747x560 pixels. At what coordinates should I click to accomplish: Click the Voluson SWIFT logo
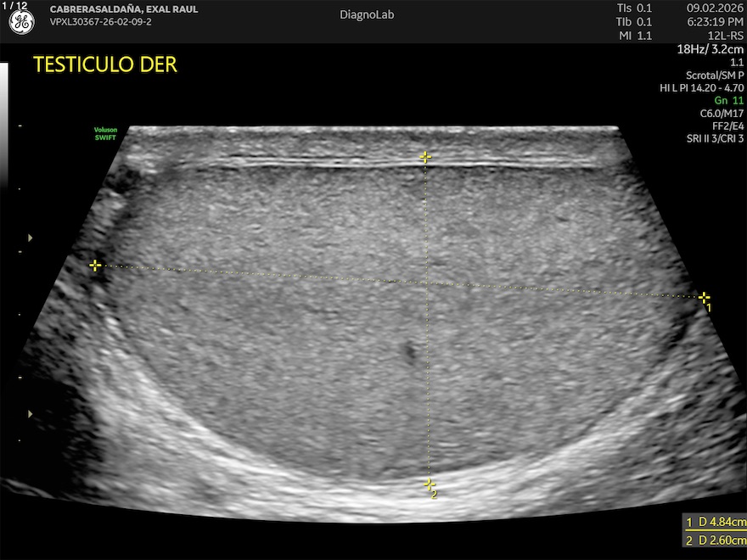click(x=106, y=133)
